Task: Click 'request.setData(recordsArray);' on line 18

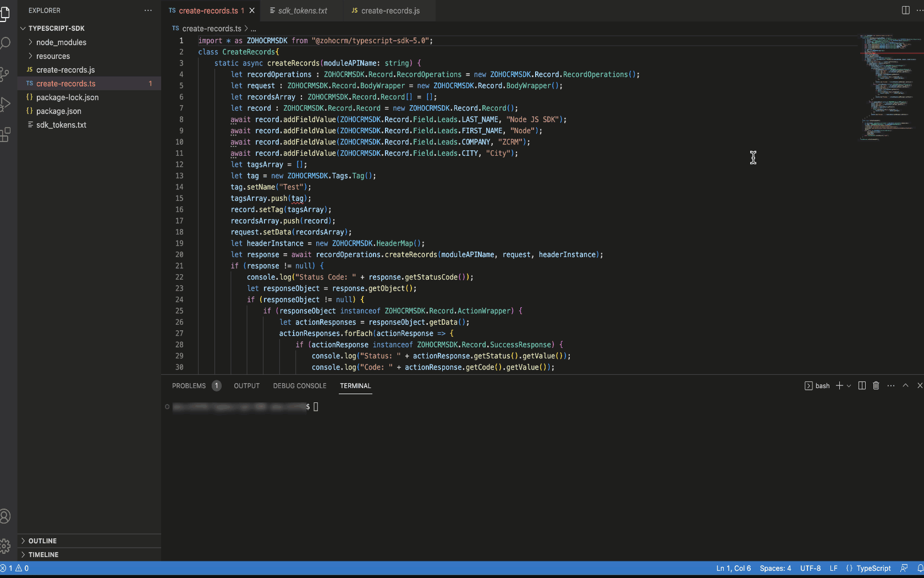Action: [291, 232]
